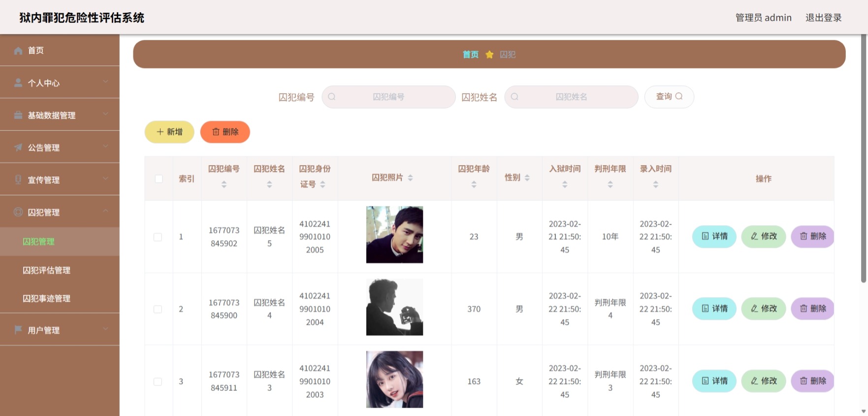Sort by 性别 column arrows

coord(527,178)
